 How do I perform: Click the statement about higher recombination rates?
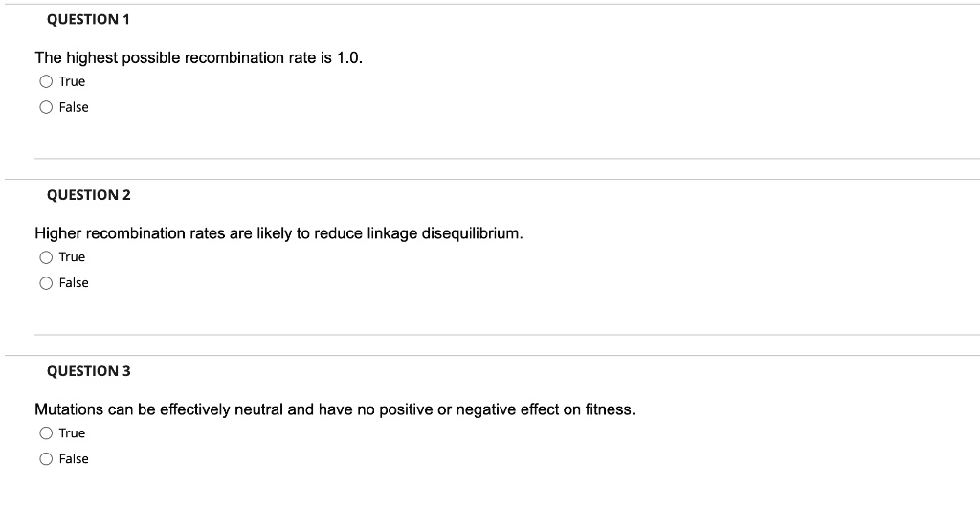[278, 233]
